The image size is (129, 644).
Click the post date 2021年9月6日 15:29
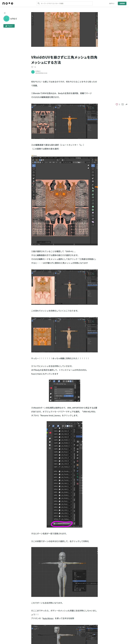click(41, 73)
